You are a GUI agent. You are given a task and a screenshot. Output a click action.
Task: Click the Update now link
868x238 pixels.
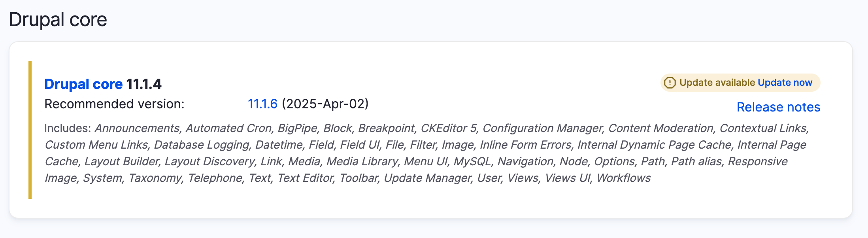click(x=785, y=83)
